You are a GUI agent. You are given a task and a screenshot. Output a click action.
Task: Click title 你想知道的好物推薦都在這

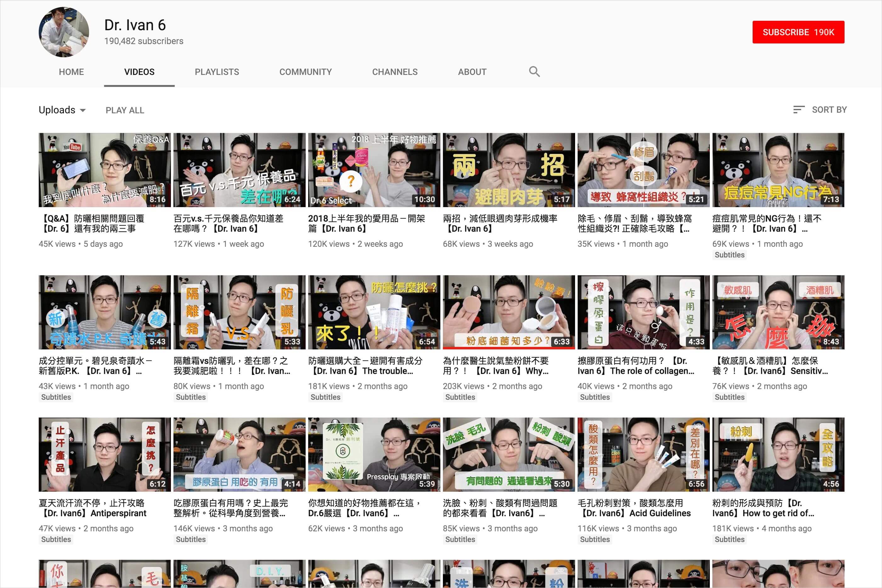point(365,508)
